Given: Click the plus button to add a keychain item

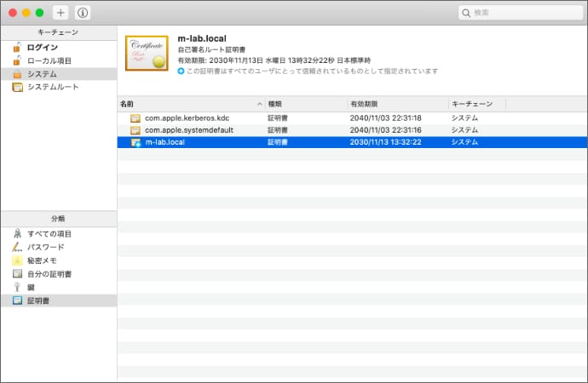Looking at the screenshot, I should coord(61,13).
